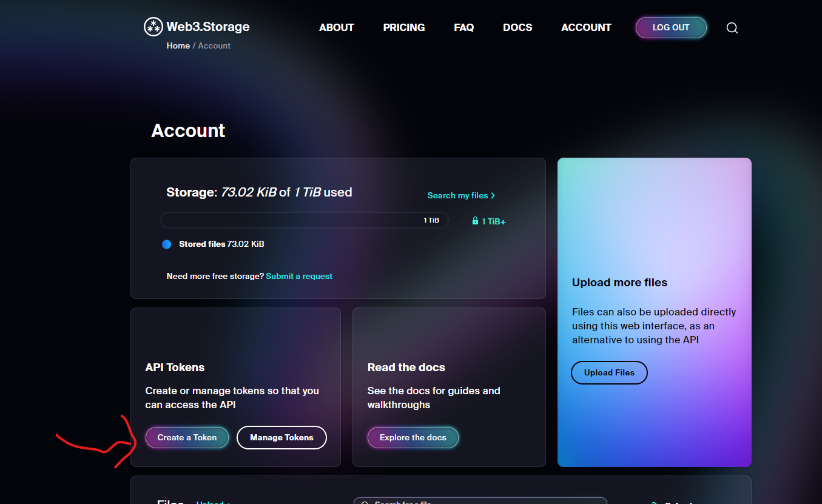Click the Account page heading
The height and width of the screenshot is (504, 822).
tap(188, 130)
